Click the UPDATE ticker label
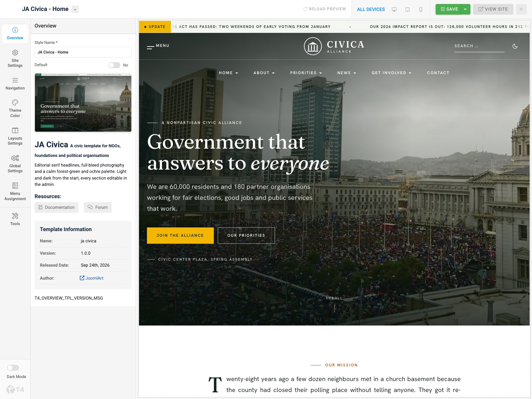The width and height of the screenshot is (532, 399). pos(155,27)
